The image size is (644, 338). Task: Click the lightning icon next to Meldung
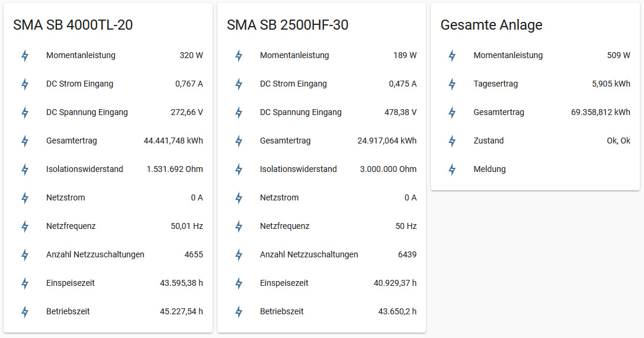point(452,170)
